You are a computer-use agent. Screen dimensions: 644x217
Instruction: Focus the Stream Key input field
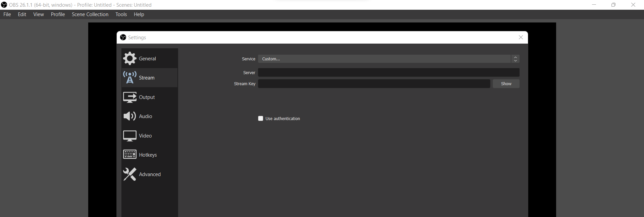click(374, 84)
